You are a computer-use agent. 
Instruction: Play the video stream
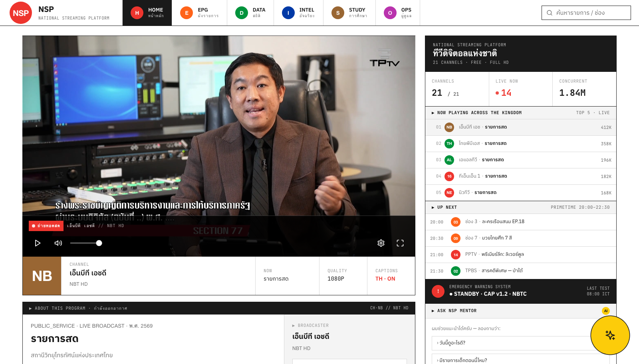(x=38, y=243)
